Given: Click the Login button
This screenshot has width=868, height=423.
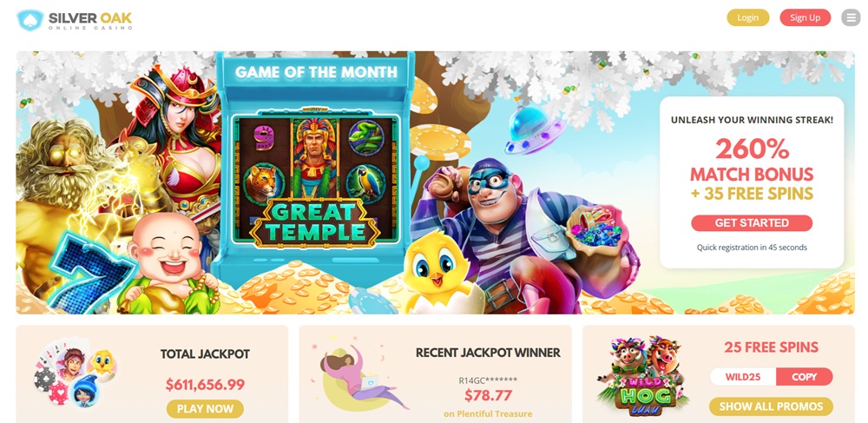Looking at the screenshot, I should 748,17.
